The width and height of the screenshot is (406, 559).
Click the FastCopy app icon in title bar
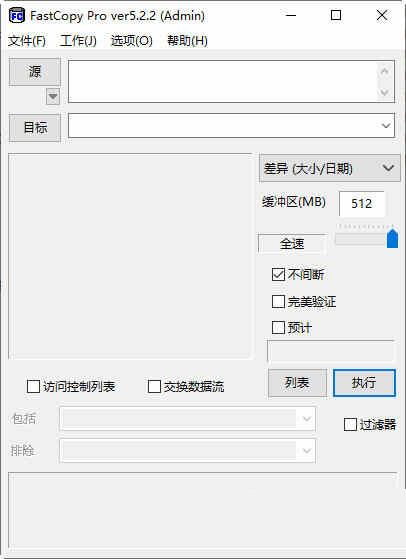[x=17, y=16]
